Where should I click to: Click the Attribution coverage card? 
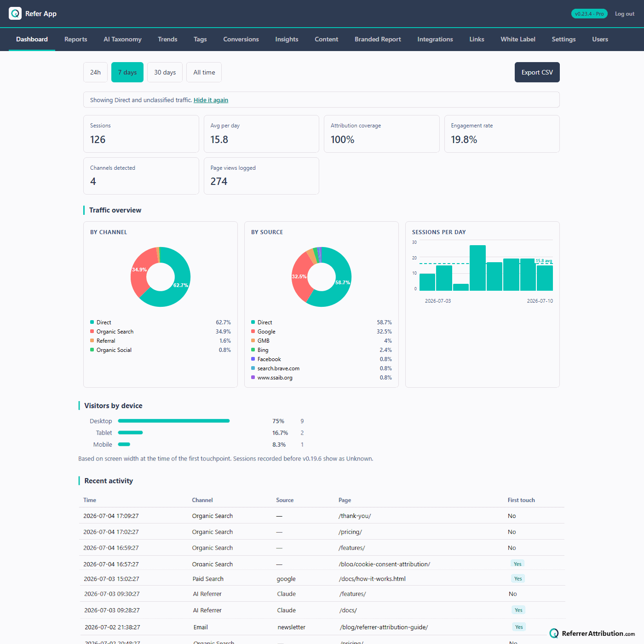click(382, 134)
